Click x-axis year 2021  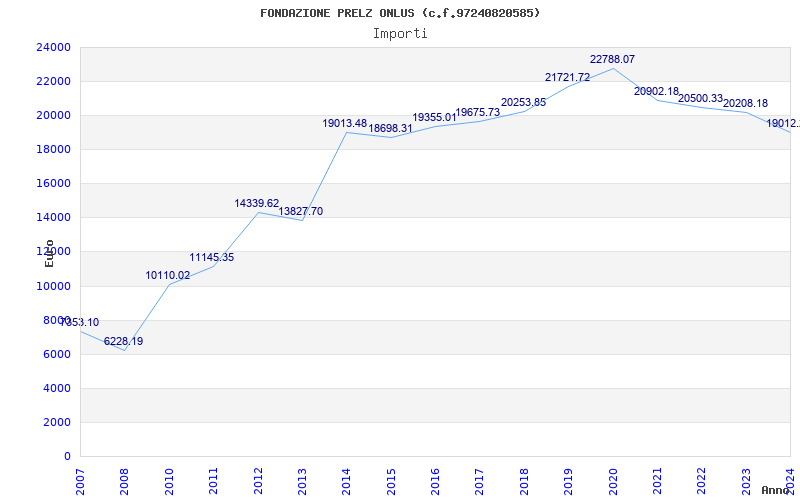tap(657, 481)
